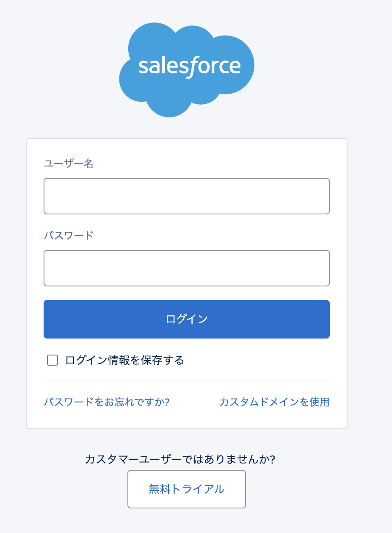Follow the カスタムドメインを使用 link

(x=274, y=402)
